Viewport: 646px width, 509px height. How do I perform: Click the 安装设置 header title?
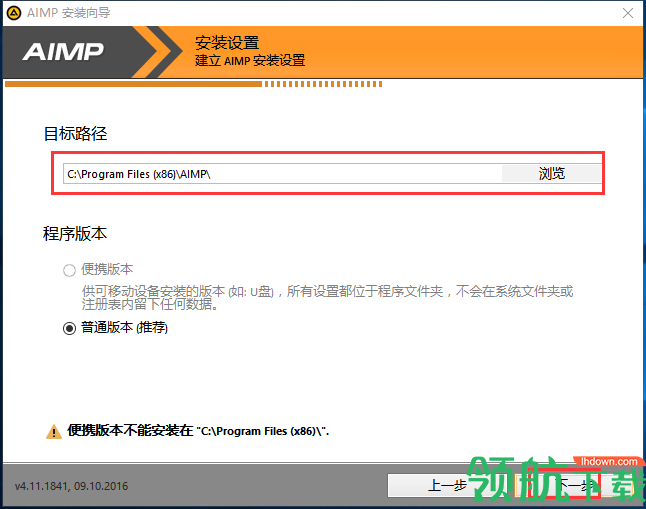pyautogui.click(x=227, y=43)
